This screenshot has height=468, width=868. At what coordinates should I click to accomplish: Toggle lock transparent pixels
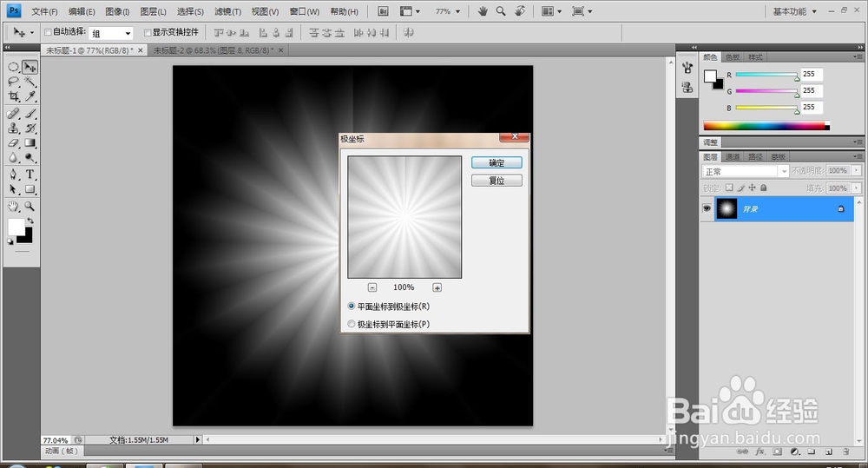coord(729,188)
